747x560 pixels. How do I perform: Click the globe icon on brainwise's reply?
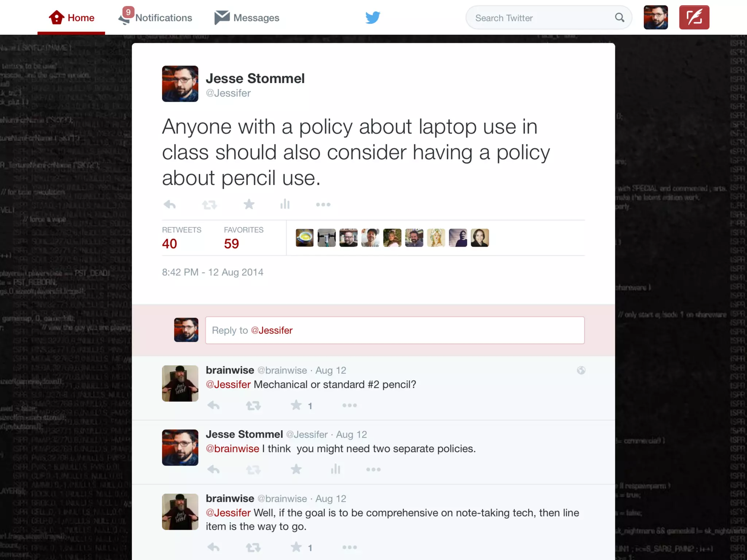pos(581,370)
